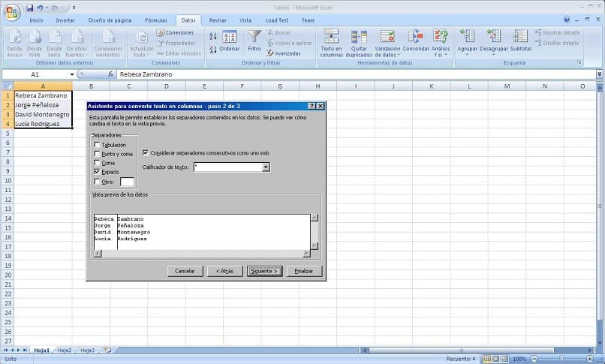
Task: Open the Validación de datos tool
Action: coord(387,44)
